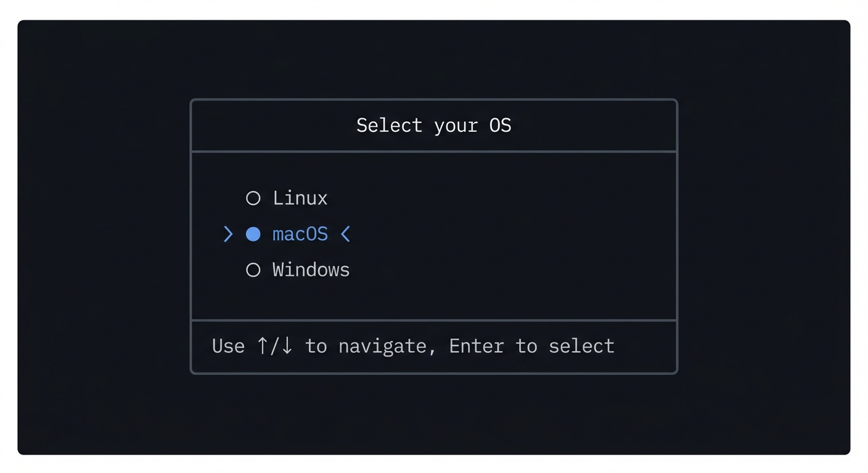Click the Windows text label
The image size is (868, 473).
click(x=311, y=270)
